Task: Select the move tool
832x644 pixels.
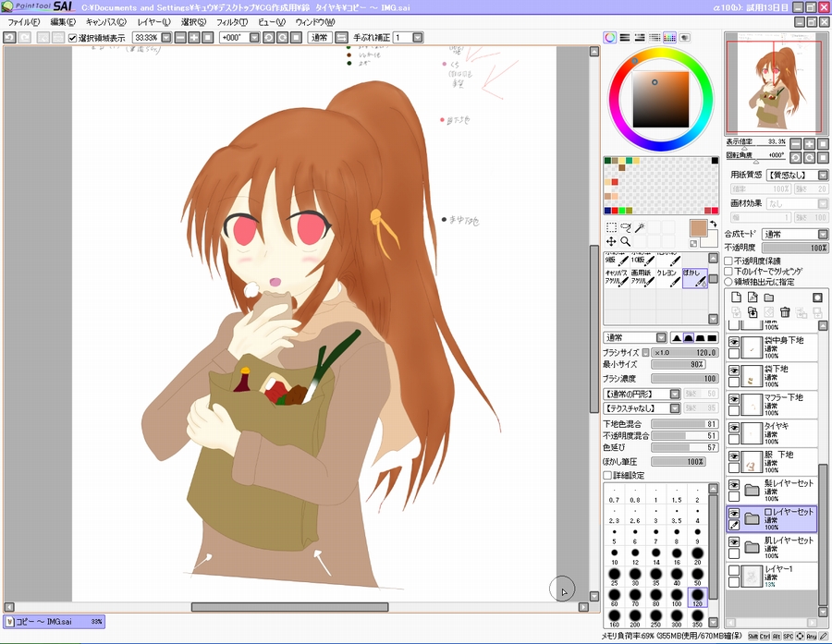Action: click(611, 242)
